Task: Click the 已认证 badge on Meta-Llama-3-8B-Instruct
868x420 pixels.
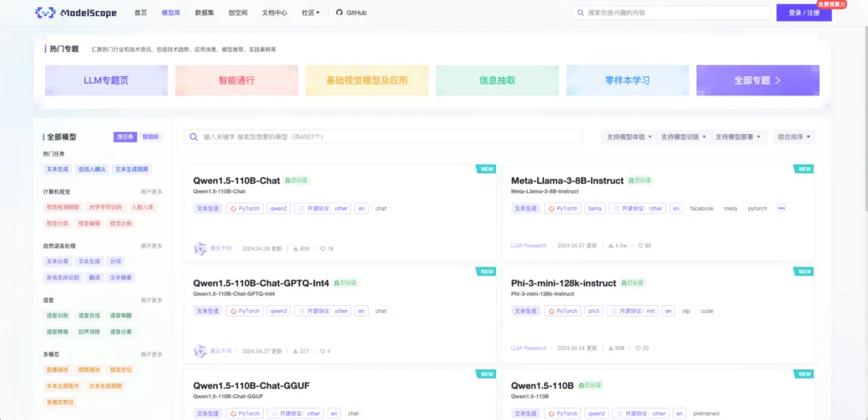Action: point(641,181)
